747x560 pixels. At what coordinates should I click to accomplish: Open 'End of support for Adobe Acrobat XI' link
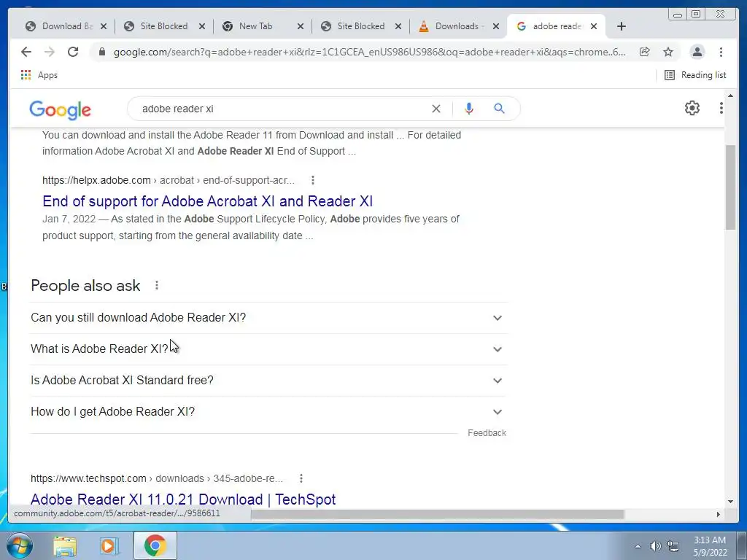click(x=207, y=201)
